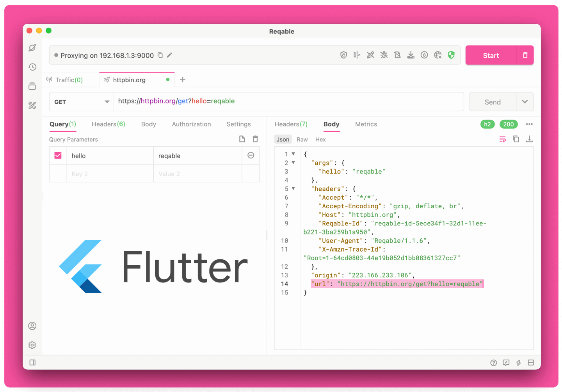The image size is (562, 392).
Task: Select the httpbin.org tab
Action: [137, 80]
